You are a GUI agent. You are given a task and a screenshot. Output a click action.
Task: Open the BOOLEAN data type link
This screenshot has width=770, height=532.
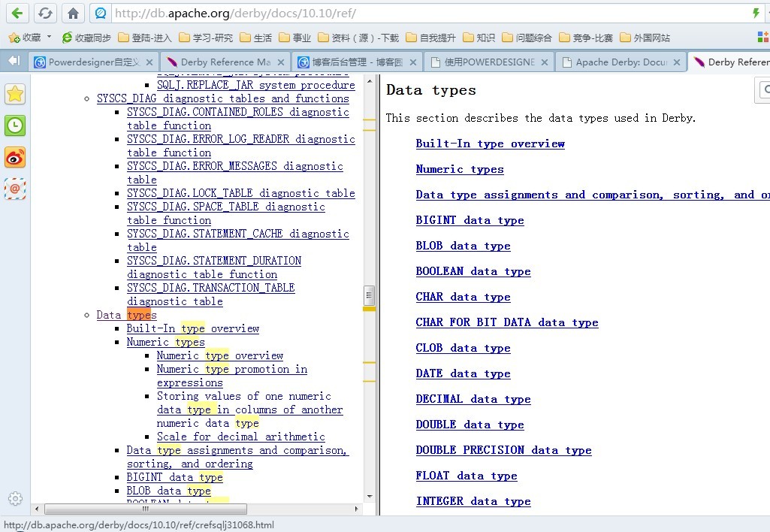click(473, 271)
